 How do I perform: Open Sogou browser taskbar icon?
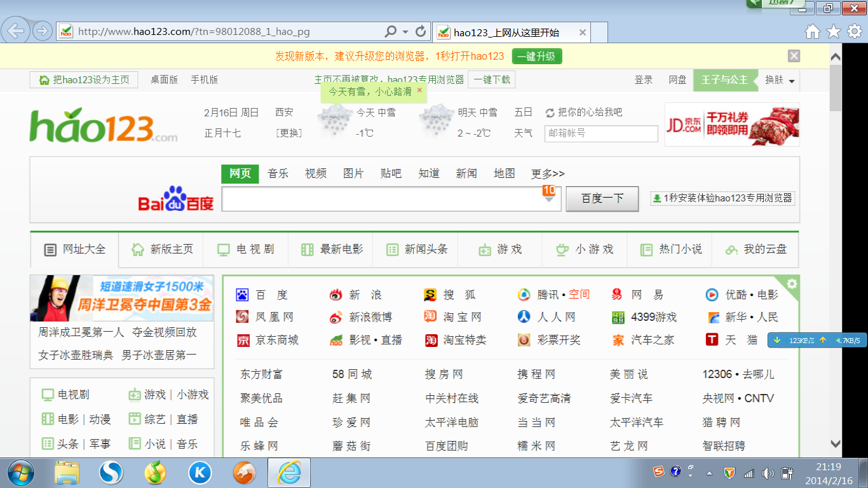pos(111,472)
